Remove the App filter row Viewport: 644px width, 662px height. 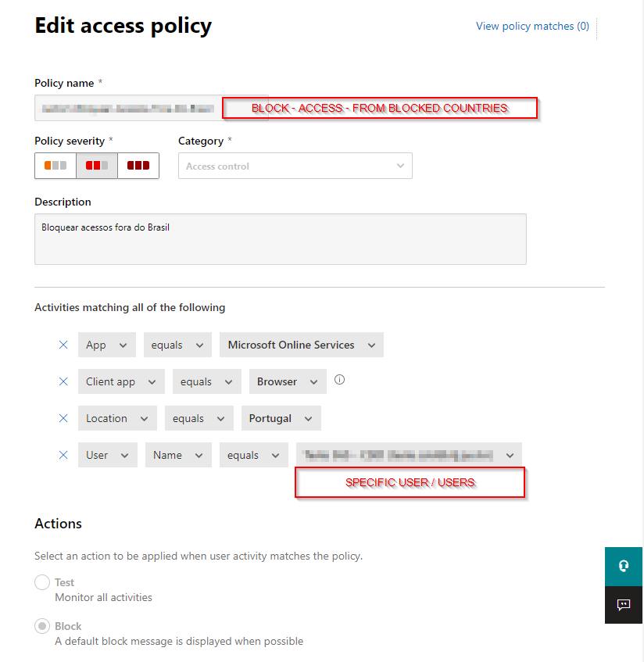click(x=63, y=345)
